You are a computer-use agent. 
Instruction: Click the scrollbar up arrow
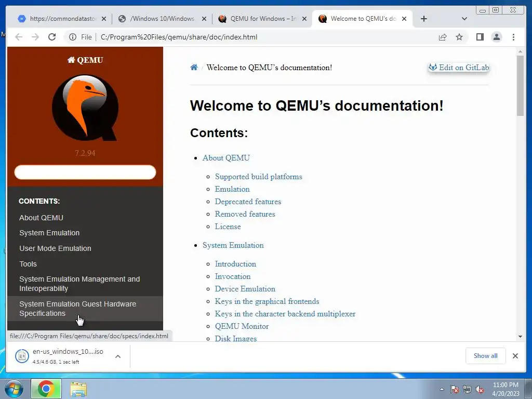(520, 51)
